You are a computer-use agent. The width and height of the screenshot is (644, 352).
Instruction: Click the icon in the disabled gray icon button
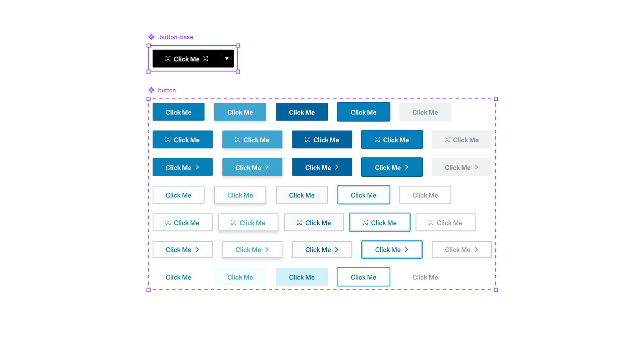[x=447, y=139]
